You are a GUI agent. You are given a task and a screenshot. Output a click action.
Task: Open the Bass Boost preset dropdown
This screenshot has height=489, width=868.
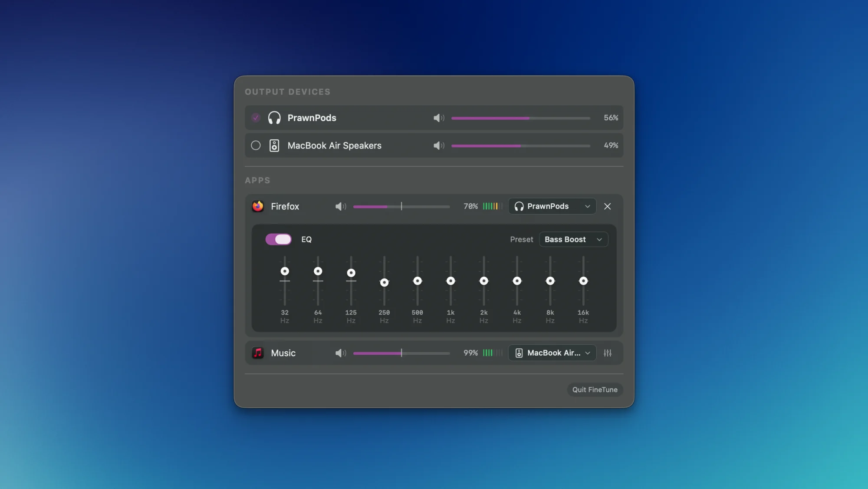573,239
